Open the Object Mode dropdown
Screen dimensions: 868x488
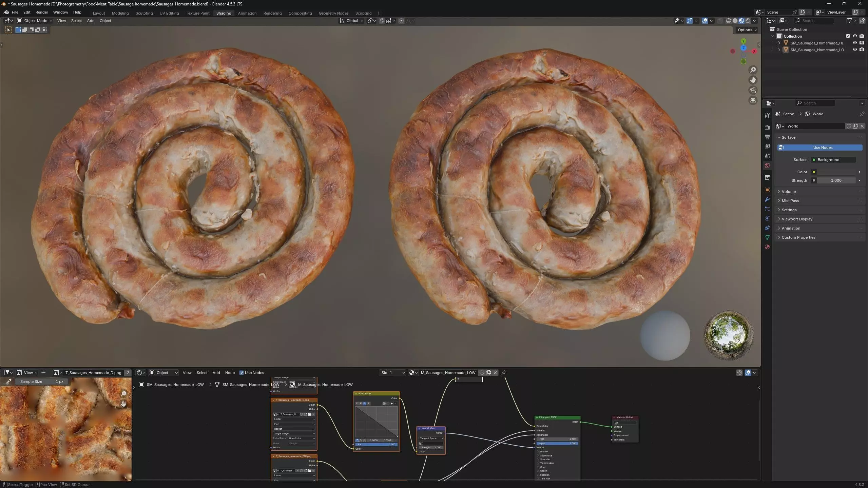pos(35,21)
